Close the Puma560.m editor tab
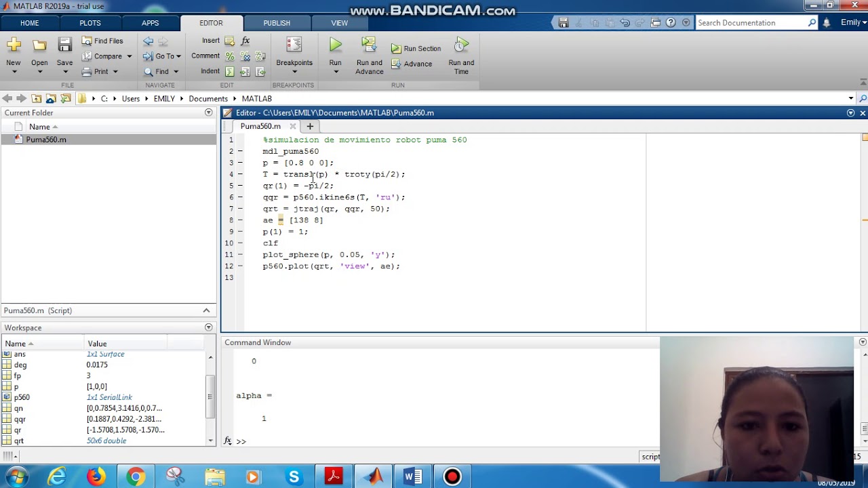 [293, 126]
